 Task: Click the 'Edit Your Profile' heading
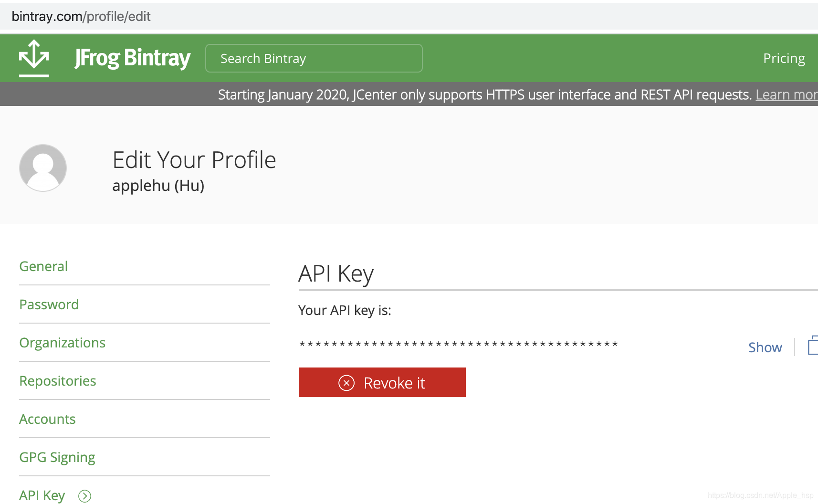coord(194,160)
